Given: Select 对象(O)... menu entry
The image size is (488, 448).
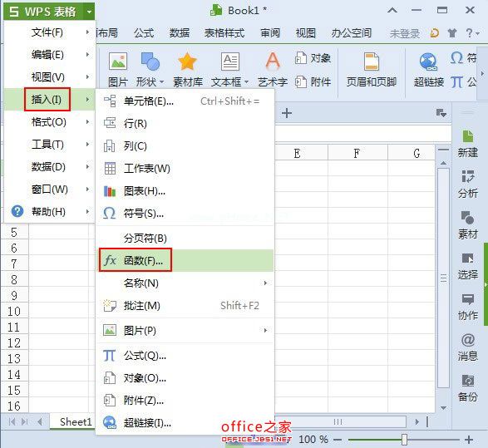Looking at the screenshot, I should [185, 377].
